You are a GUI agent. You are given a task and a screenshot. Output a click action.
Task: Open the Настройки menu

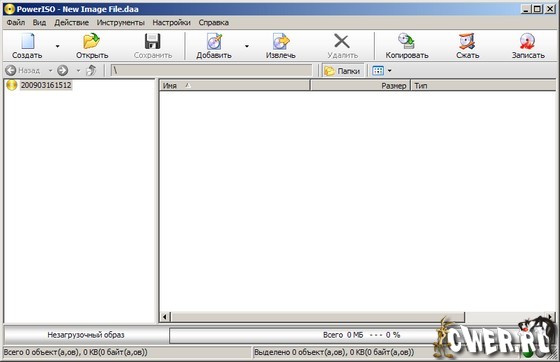pyautogui.click(x=171, y=22)
